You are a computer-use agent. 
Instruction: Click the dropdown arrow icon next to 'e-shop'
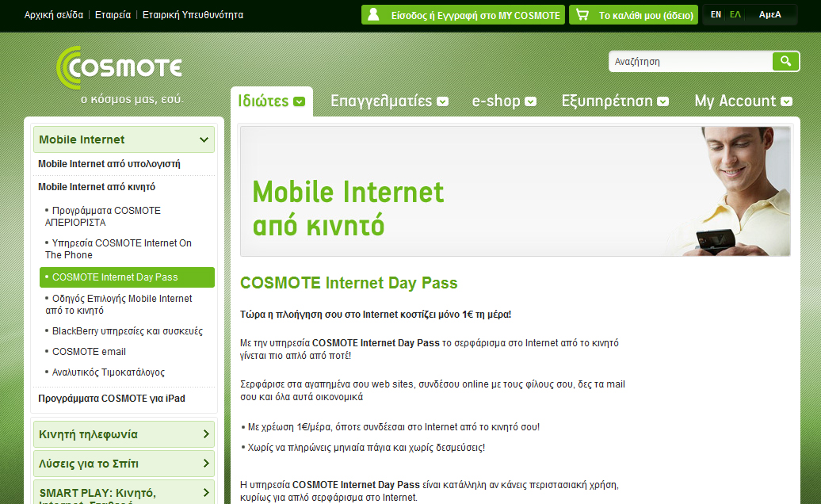[x=532, y=102]
